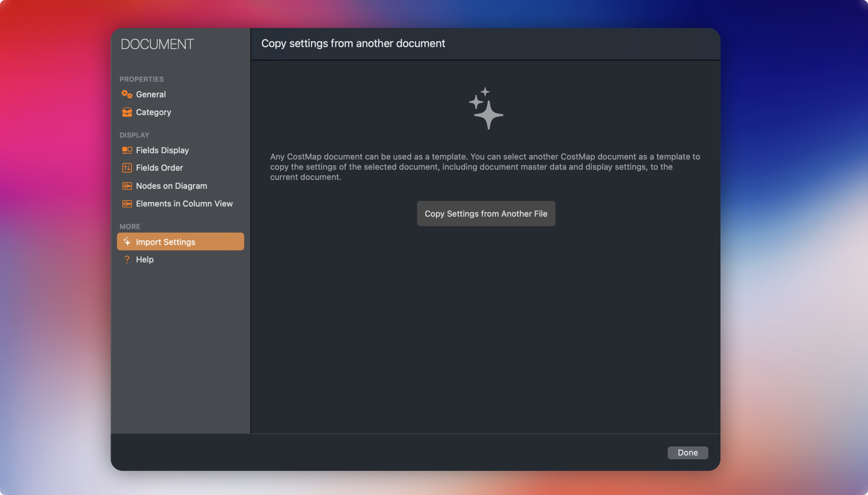Screen dimensions: 868x495
Task: Click the Fields Order arrows icon
Action: (127, 168)
